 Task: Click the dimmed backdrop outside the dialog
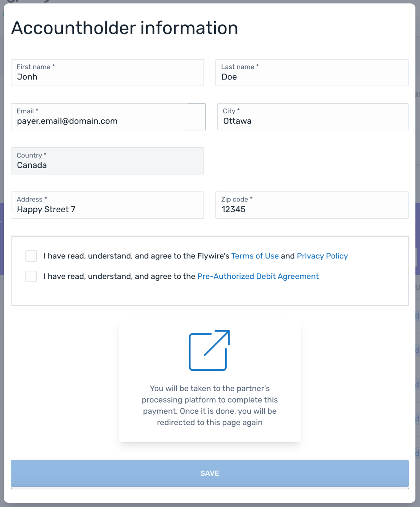tap(418, 191)
